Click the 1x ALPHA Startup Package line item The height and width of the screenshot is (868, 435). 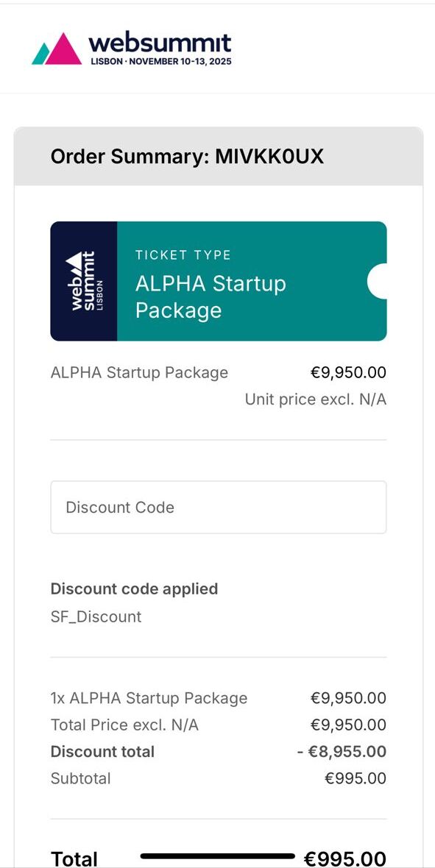point(149,697)
